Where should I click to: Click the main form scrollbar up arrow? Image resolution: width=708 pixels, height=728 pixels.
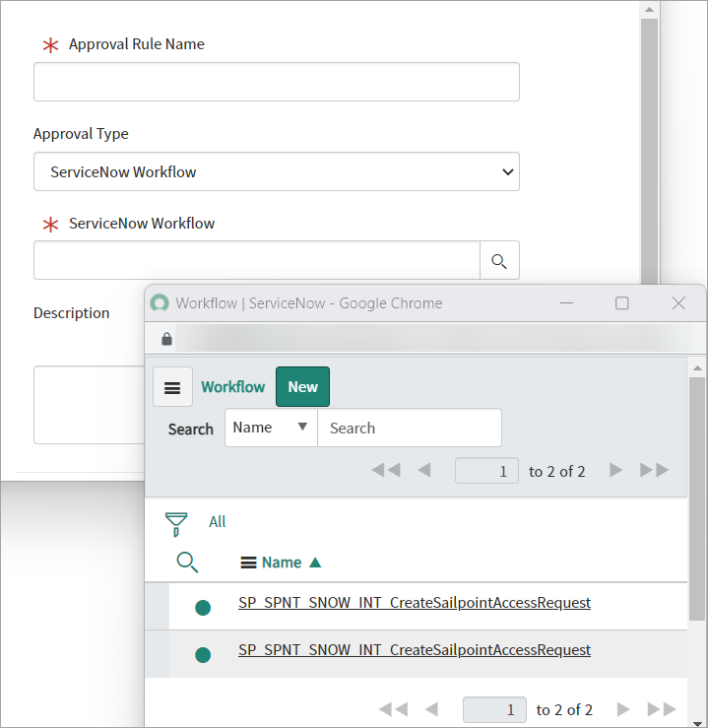[x=650, y=10]
